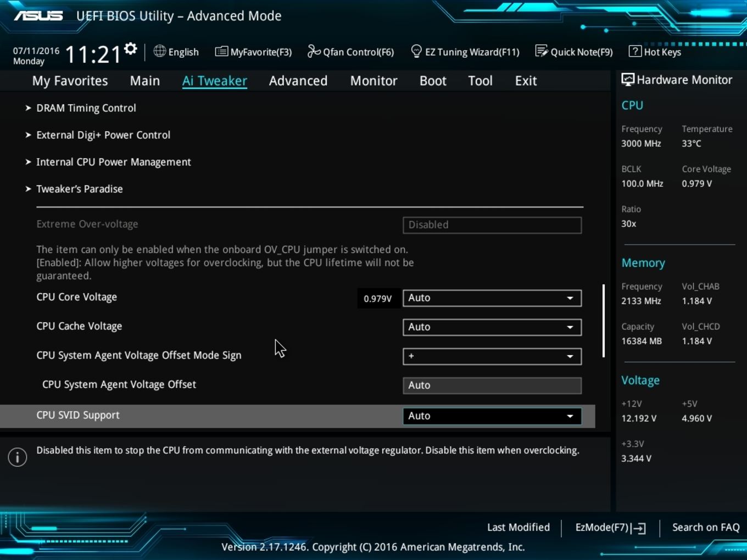Screen dimensions: 747x560
Task: Click the Voltage section heading
Action: tap(640, 380)
